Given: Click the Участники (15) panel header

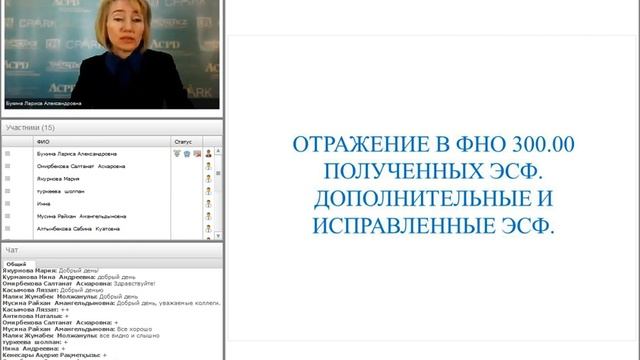Looking at the screenshot, I should click(x=112, y=128).
